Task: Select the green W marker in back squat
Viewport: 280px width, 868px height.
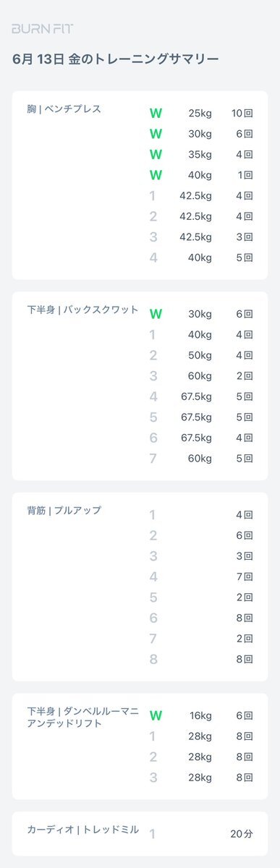Action: pyautogui.click(x=156, y=314)
